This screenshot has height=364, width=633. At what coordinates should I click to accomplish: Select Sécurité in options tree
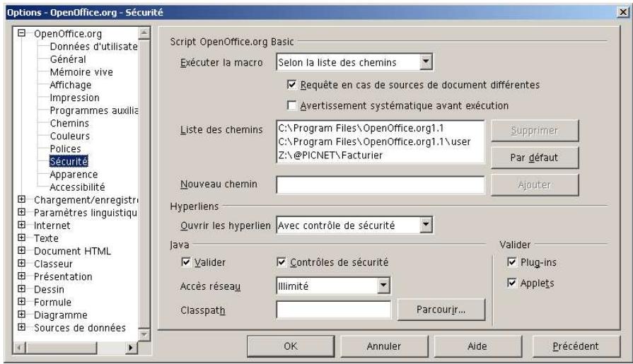(69, 161)
